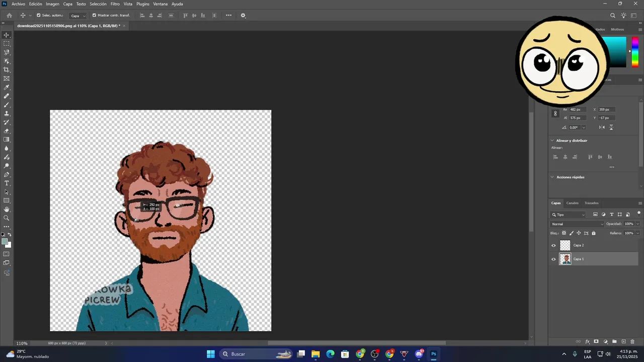Open the Selección menu
Viewport: 644px width, 362px height.
pos(98,4)
